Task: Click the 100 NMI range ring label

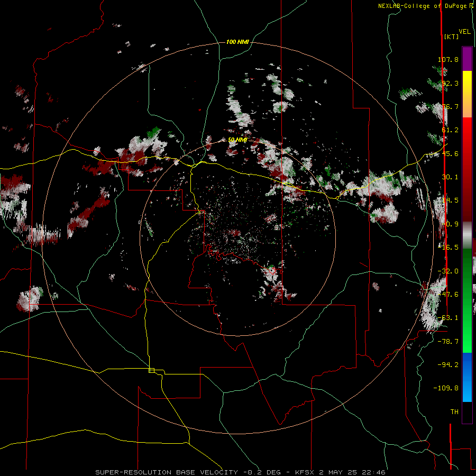Action: (x=237, y=42)
